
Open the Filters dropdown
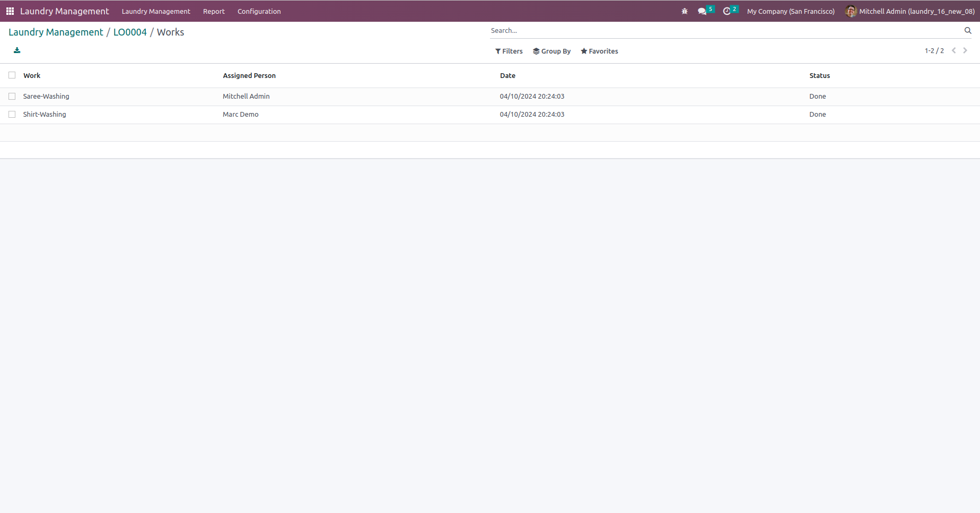click(x=509, y=51)
